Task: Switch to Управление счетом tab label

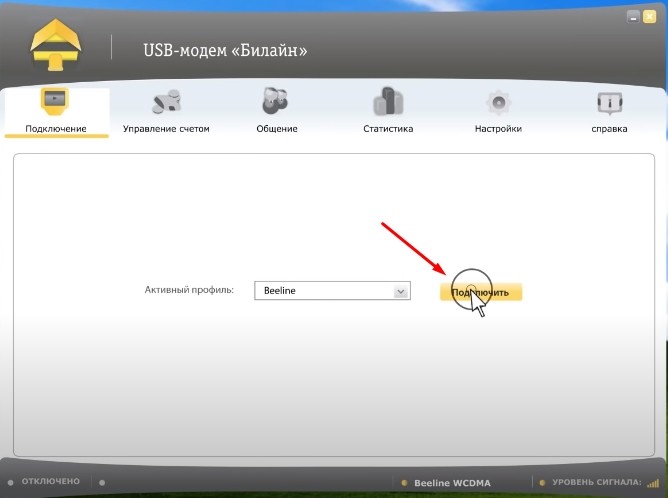Action: point(166,129)
